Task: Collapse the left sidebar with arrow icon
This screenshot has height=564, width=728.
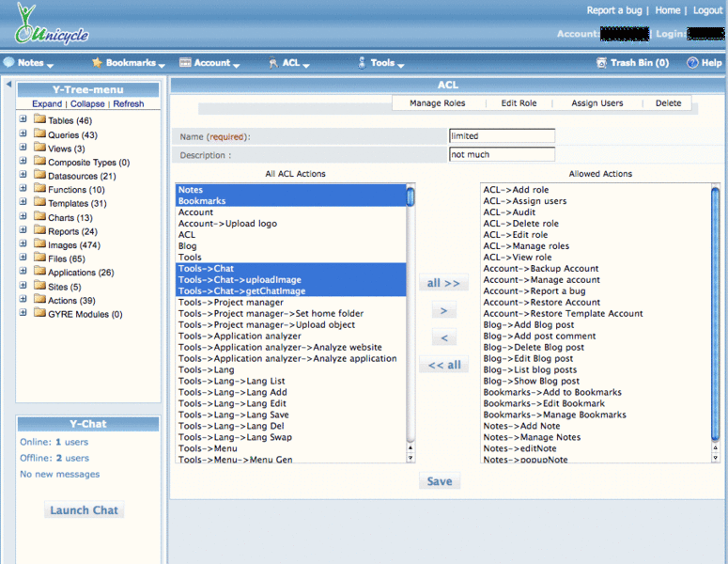Action: tap(8, 86)
